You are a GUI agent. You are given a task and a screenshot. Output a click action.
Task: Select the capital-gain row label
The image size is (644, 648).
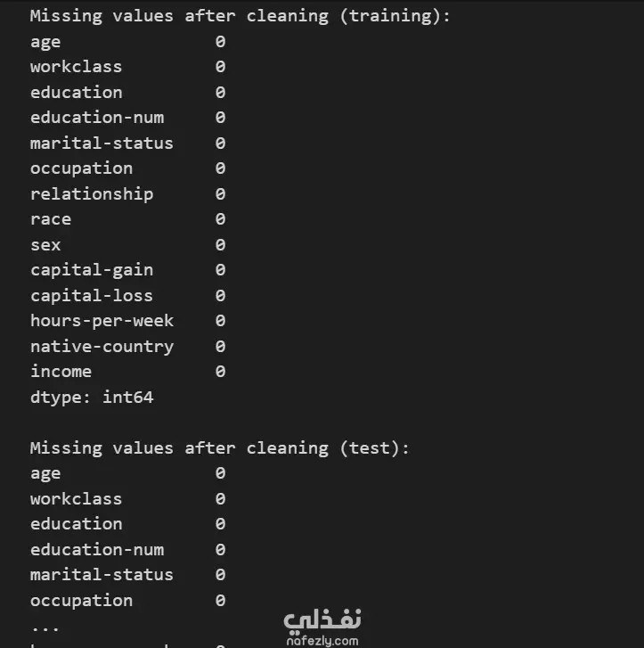coord(92,270)
